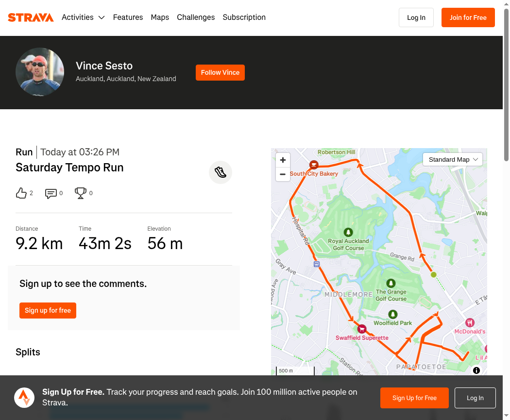Open the Vince Sesto name link
510x420 pixels.
click(104, 66)
